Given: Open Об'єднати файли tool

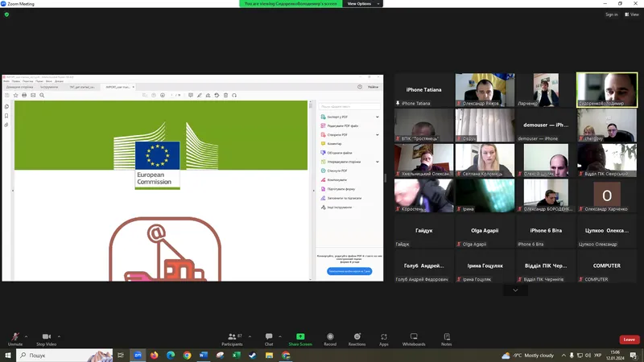Looking at the screenshot, I should (336, 153).
